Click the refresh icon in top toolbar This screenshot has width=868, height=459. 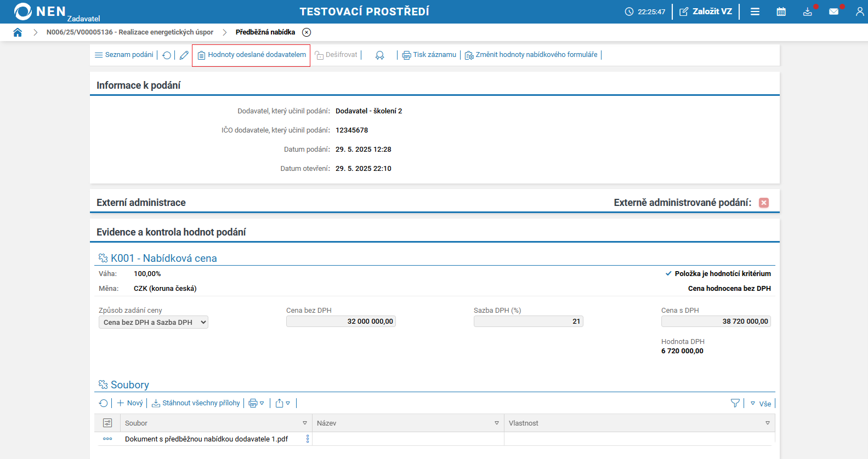pyautogui.click(x=167, y=55)
